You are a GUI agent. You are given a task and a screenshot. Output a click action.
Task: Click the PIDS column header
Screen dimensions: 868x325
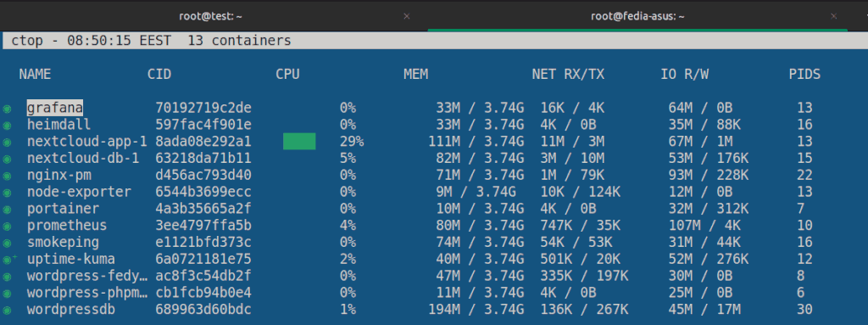(805, 75)
